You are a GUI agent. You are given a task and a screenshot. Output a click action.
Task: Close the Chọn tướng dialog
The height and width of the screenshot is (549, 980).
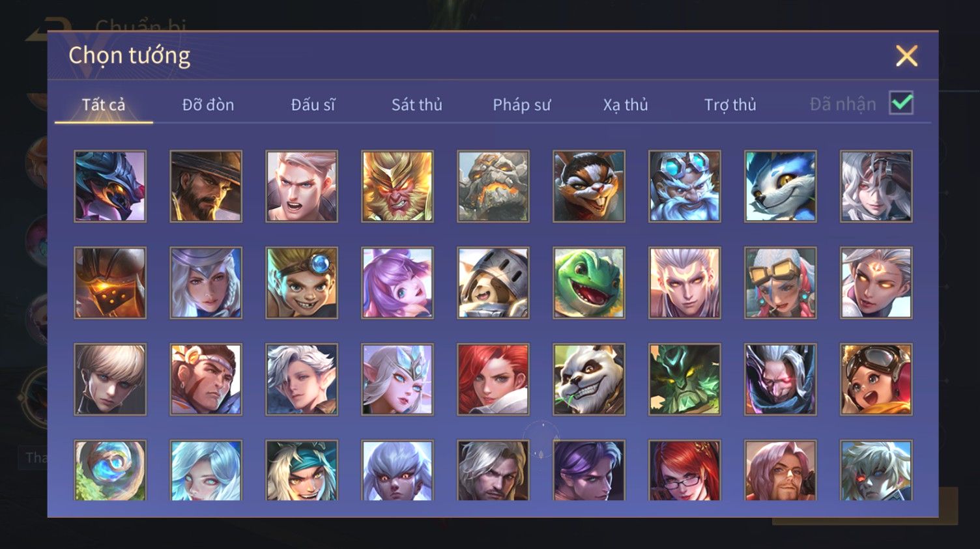tap(906, 56)
